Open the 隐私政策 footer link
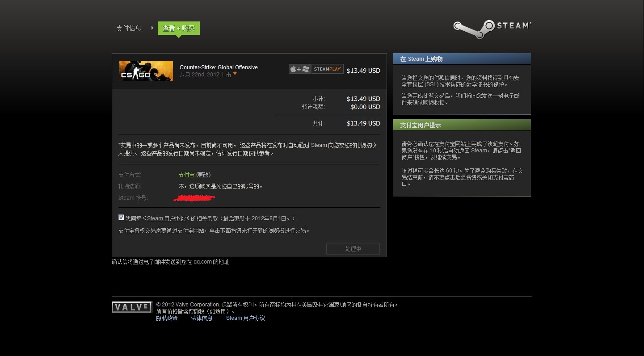Image resolution: width=644 pixels, height=356 pixels. tap(167, 318)
